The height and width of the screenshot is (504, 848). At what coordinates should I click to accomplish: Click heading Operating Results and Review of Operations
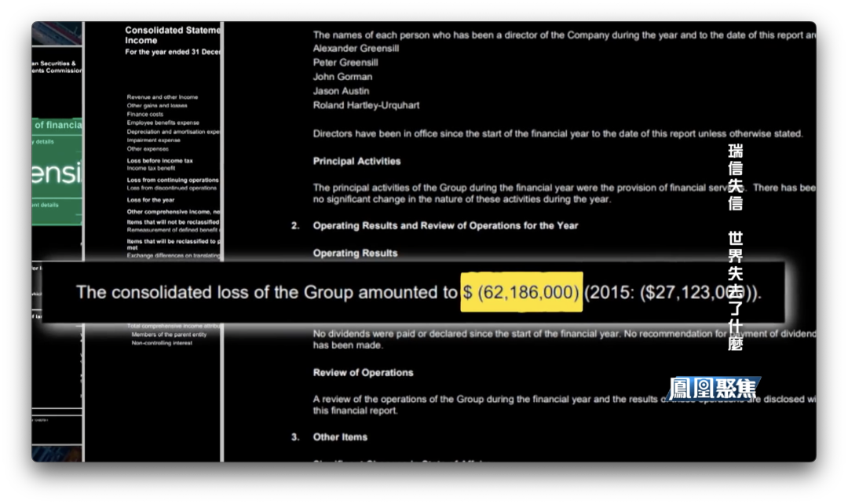[446, 225]
